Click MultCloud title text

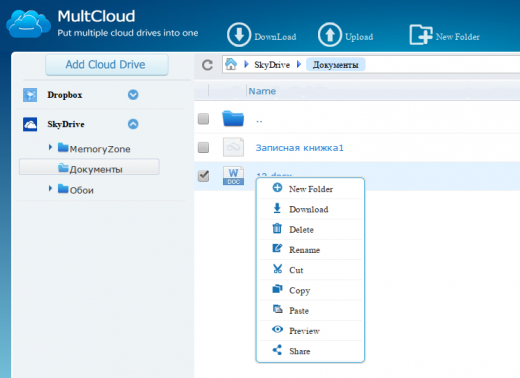click(96, 16)
